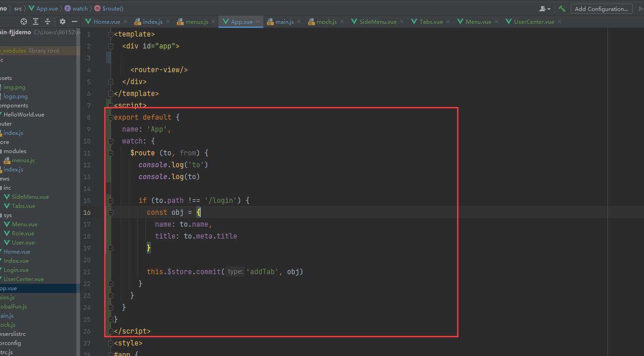Switch to the Tabs.vue editor tab
Image resolution: width=644 pixels, height=356 pixels.
(431, 21)
